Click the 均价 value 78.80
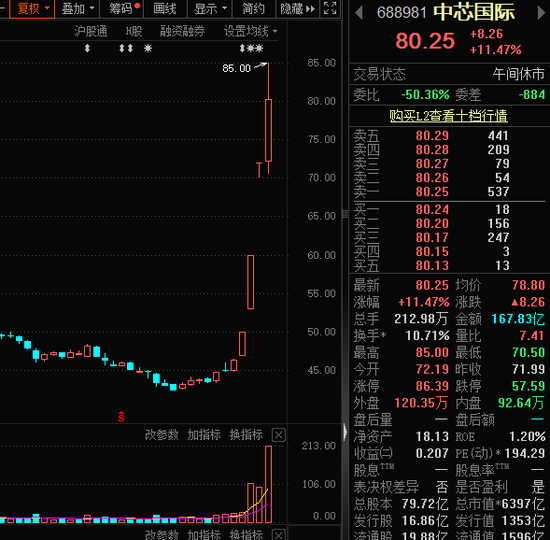This screenshot has width=550, height=540. click(528, 285)
